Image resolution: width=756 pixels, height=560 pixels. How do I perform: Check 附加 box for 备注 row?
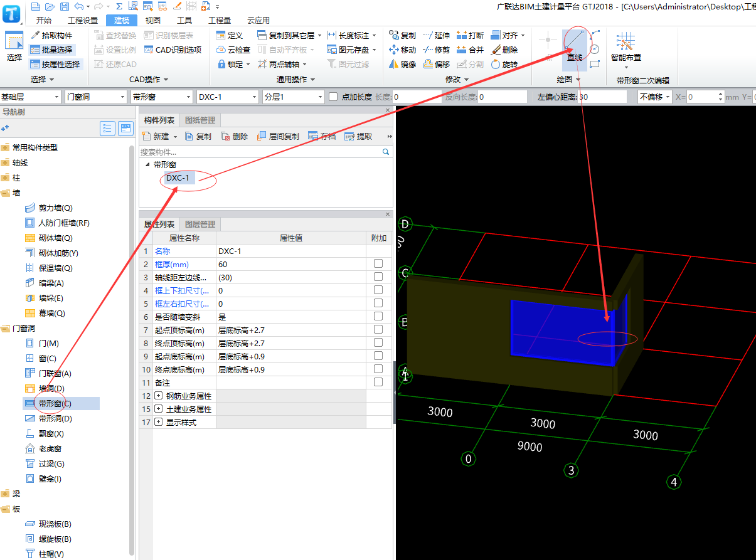(x=378, y=383)
